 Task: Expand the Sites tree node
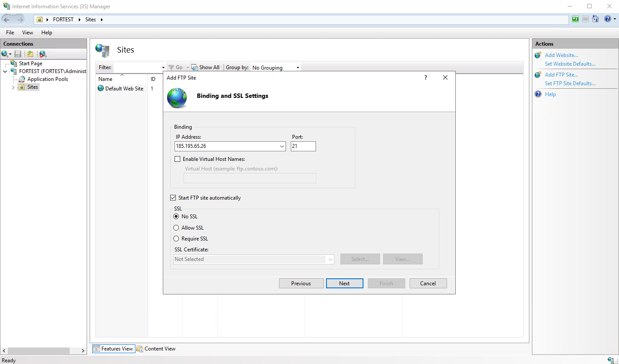click(13, 87)
